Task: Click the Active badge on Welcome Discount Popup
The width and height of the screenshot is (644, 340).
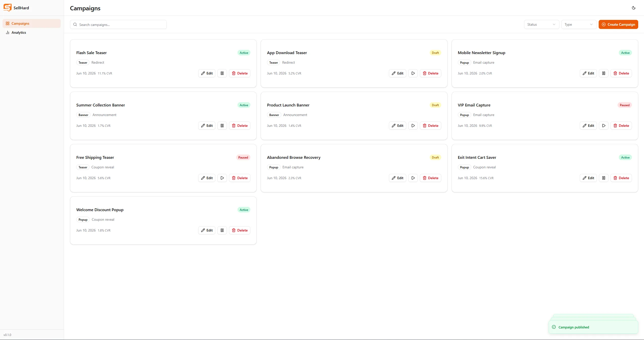Action: [x=244, y=210]
